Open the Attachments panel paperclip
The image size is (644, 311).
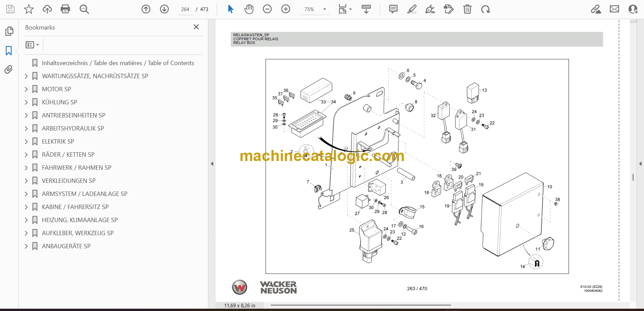coord(9,69)
